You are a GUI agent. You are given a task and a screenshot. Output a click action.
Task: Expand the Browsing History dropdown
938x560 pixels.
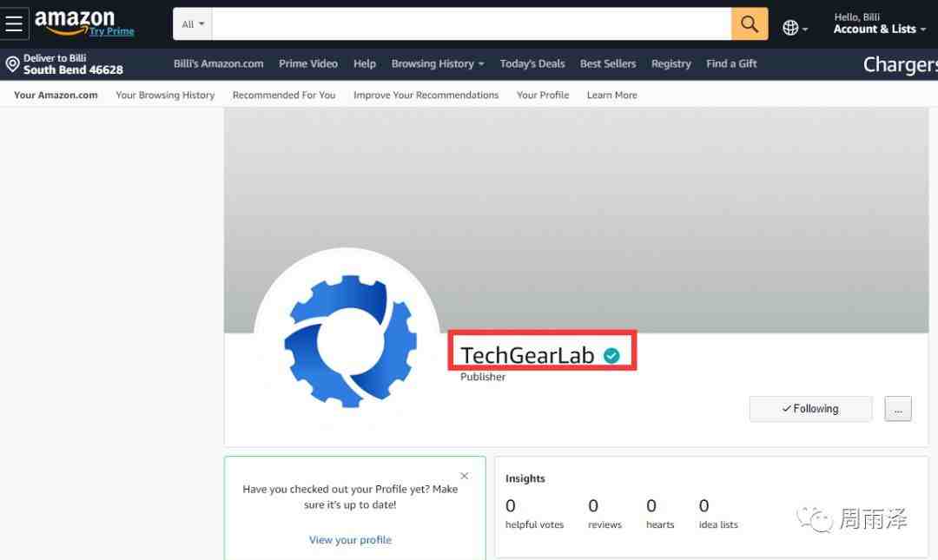coord(437,63)
